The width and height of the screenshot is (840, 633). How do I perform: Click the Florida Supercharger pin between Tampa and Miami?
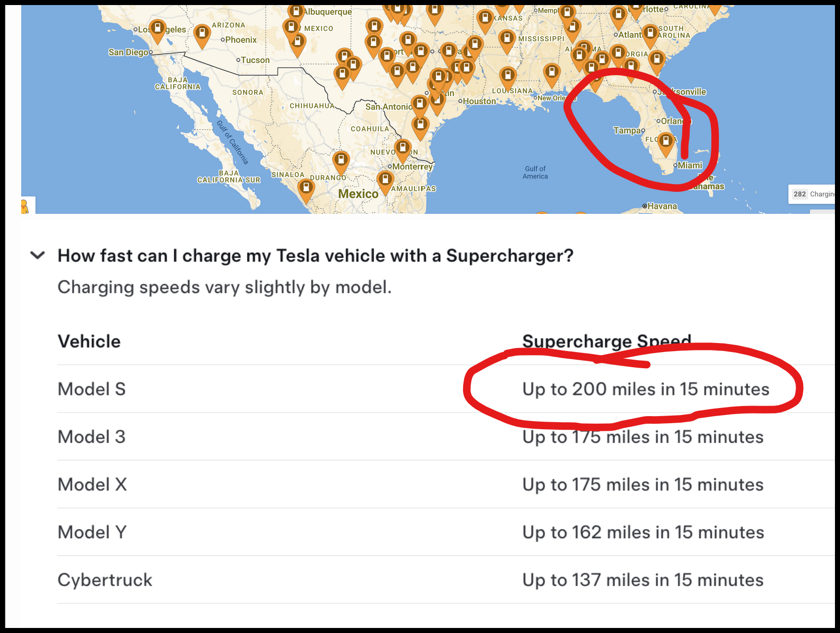tap(666, 141)
